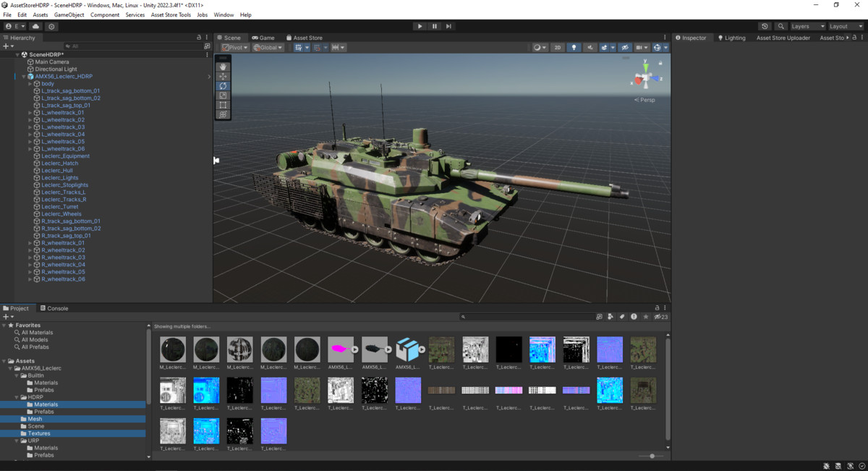Image resolution: width=868 pixels, height=471 pixels.
Task: Select the Hand (View) tool in Scene
Action: coord(223,67)
